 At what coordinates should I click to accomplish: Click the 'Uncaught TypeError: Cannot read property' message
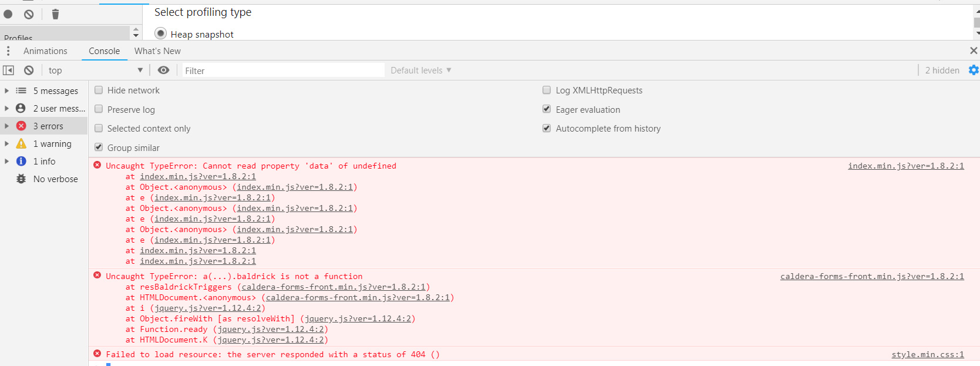251,166
